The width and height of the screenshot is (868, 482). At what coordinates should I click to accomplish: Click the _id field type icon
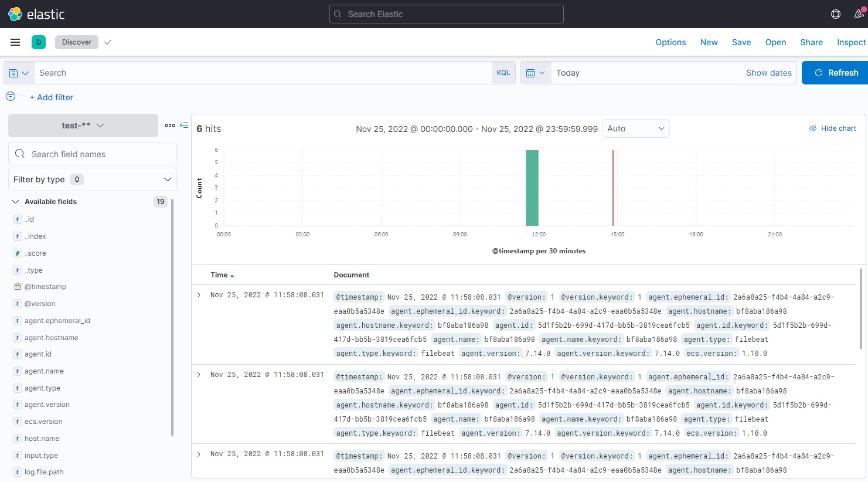18,219
